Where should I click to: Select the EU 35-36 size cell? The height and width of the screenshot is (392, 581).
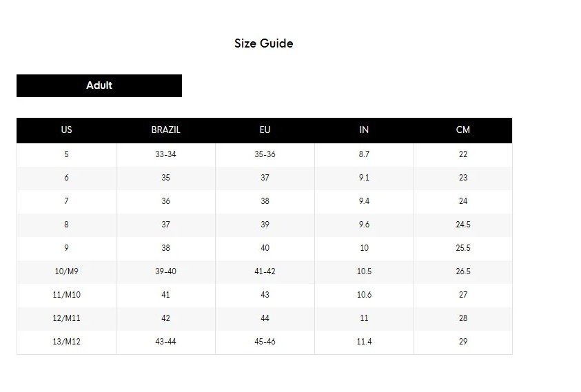[x=265, y=154]
